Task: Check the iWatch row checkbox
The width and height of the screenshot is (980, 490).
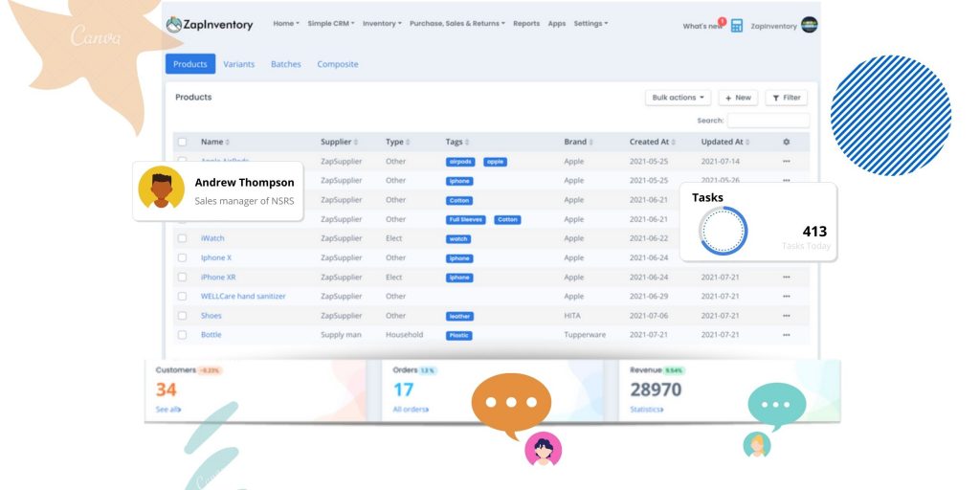Action: click(x=182, y=238)
